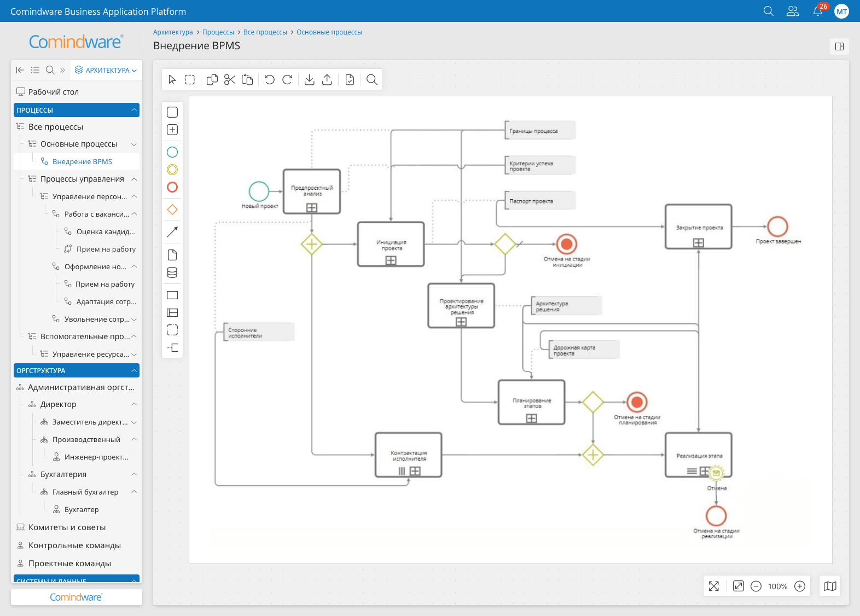Zoom in with plus button
The width and height of the screenshot is (860, 616).
tap(800, 586)
